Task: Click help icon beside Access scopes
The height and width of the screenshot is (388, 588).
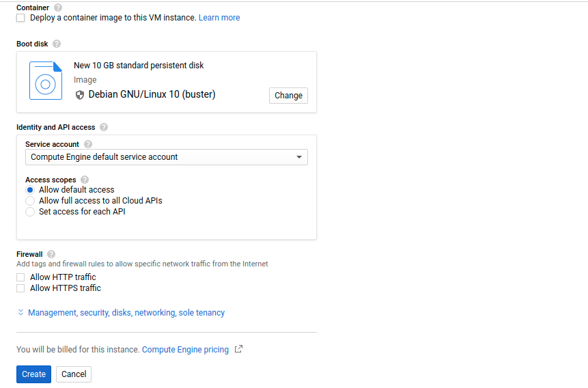Action: (85, 180)
